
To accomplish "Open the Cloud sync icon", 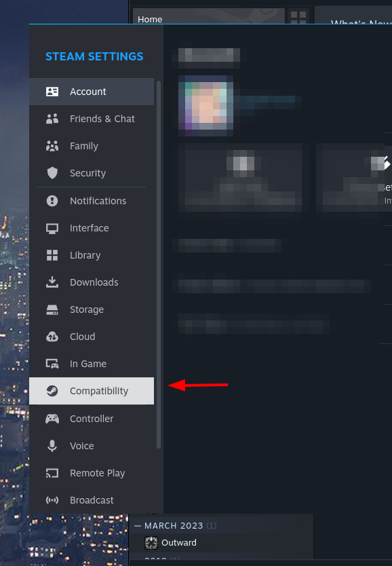I will tap(52, 337).
